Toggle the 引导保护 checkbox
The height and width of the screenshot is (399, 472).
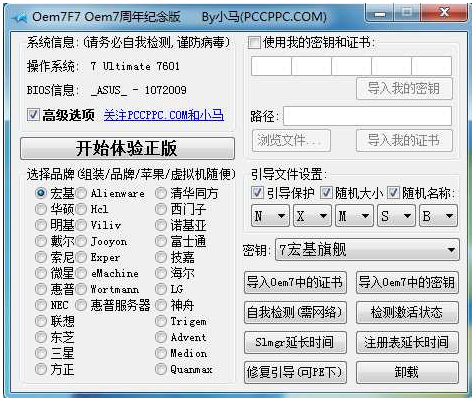click(257, 192)
